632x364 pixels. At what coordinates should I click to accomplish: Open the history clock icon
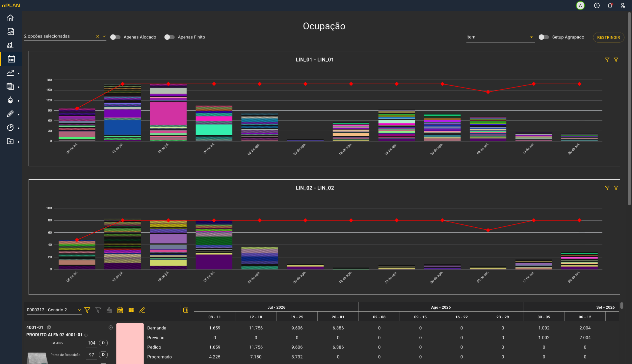click(597, 6)
